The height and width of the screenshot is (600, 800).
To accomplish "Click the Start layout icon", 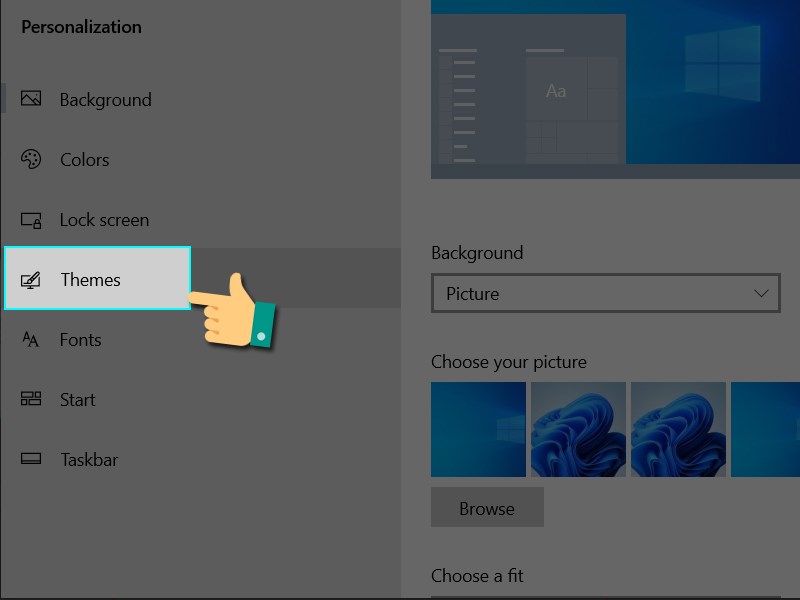I will point(32,399).
